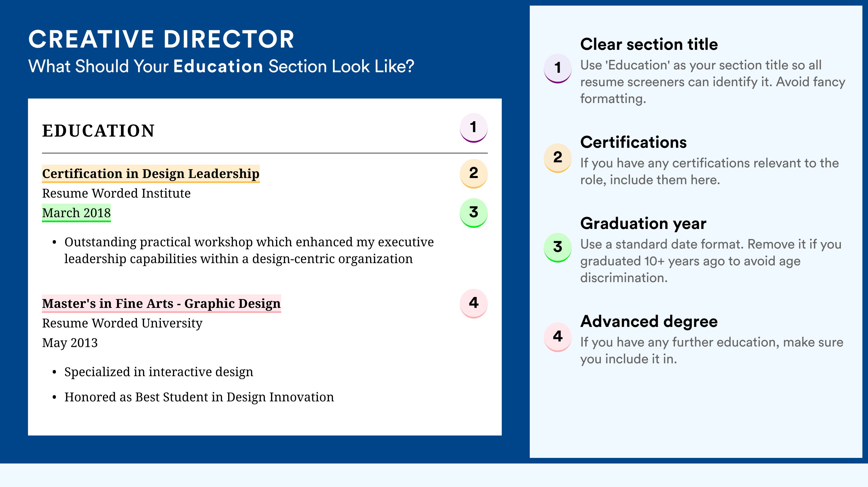The width and height of the screenshot is (868, 487).
Task: Click the pink 4 badge next to Advanced degree
Action: pos(557,336)
